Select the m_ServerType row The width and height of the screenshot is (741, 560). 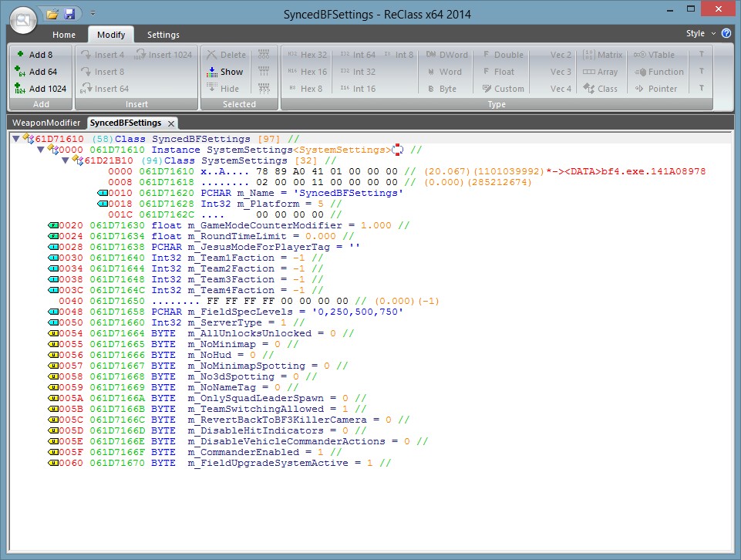pos(177,322)
